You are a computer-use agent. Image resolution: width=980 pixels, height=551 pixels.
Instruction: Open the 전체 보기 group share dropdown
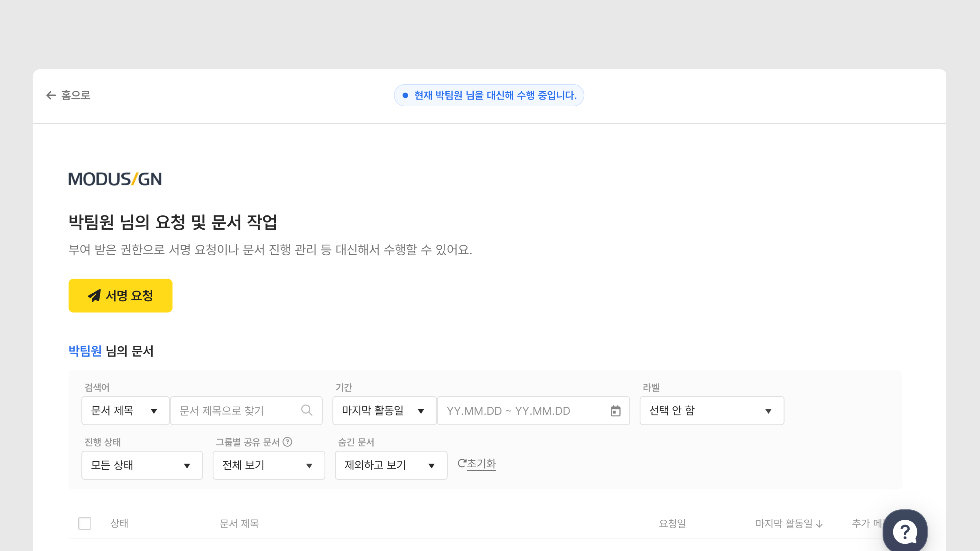(x=268, y=465)
